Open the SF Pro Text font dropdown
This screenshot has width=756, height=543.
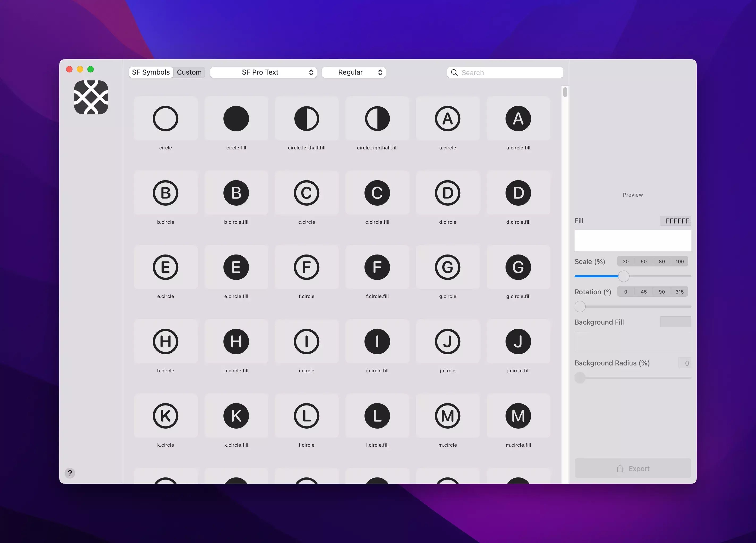coord(263,72)
